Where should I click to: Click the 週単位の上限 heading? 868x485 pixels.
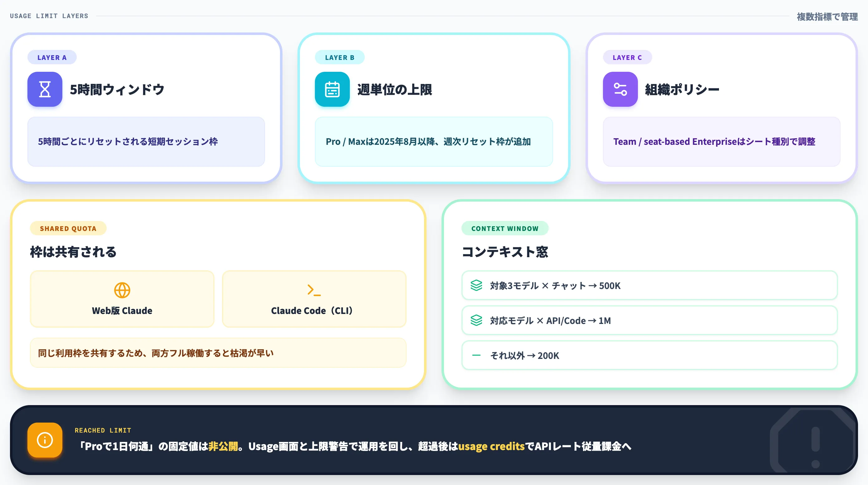coord(395,89)
